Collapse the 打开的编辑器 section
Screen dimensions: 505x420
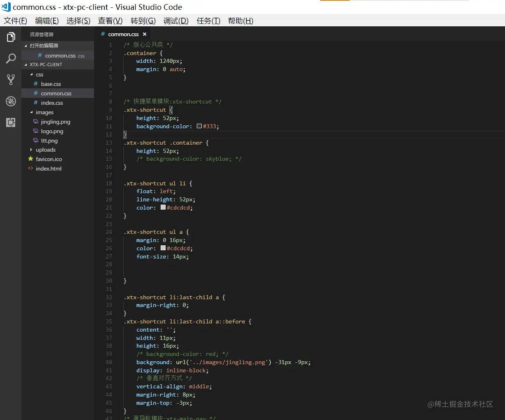click(58, 46)
